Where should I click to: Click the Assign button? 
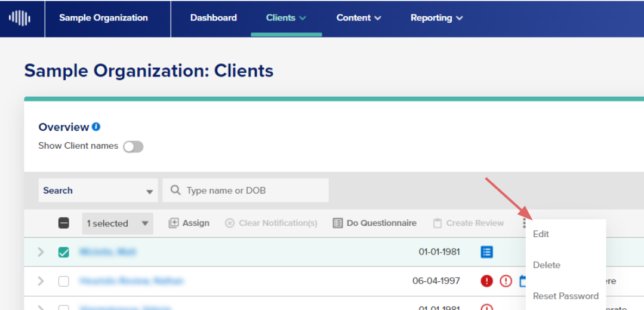[x=189, y=223]
